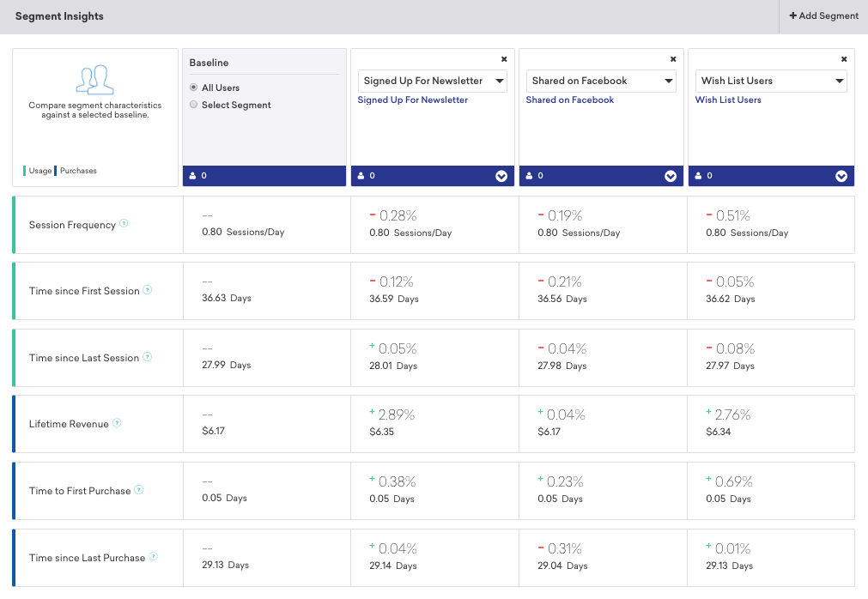Viewport: 868px width, 599px height.
Task: Click help icon for Time since Last Session
Action: pos(148,357)
